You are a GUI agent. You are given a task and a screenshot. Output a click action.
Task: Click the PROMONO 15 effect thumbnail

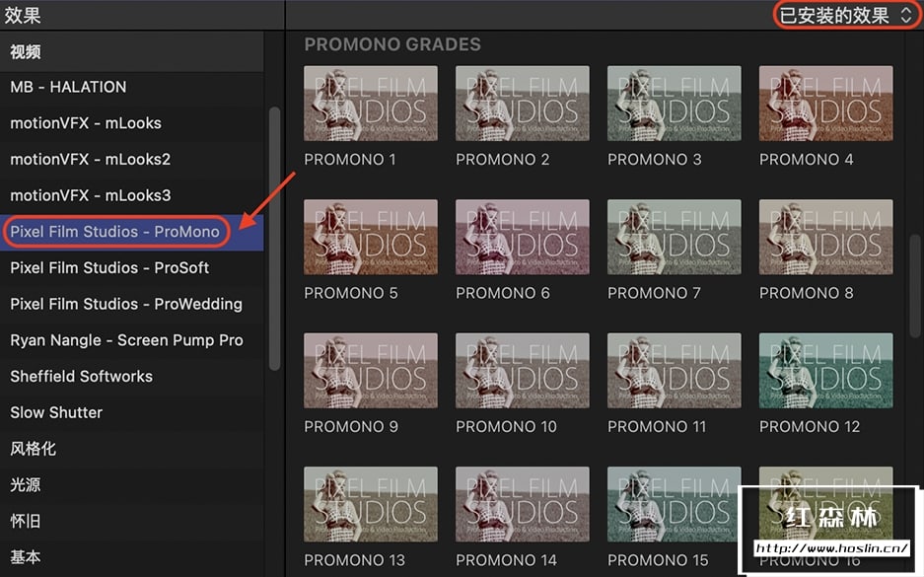coord(675,505)
